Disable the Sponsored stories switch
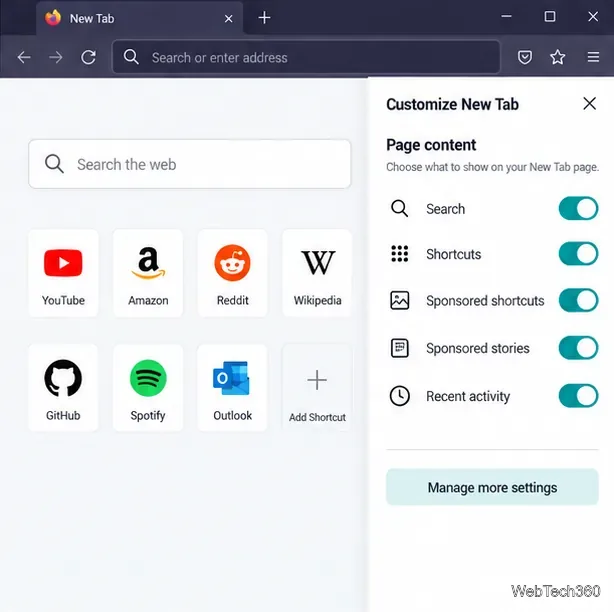Screen dimensions: 614x612 point(578,348)
